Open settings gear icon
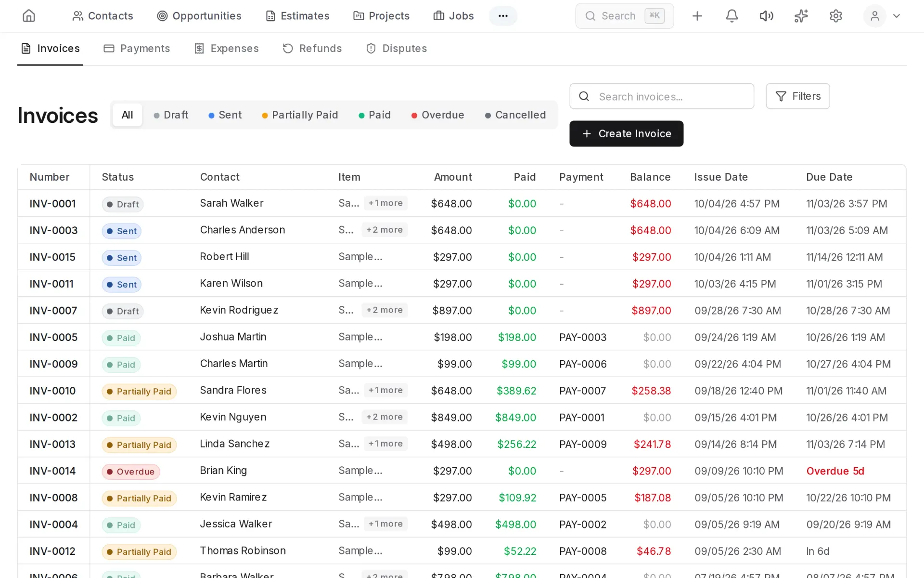Image resolution: width=924 pixels, height=578 pixels. click(835, 16)
